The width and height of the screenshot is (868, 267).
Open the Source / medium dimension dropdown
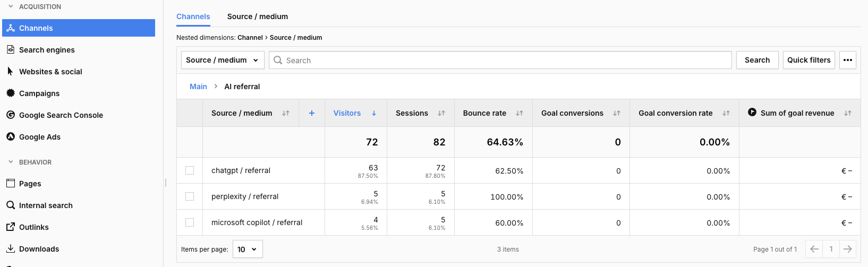click(x=222, y=60)
